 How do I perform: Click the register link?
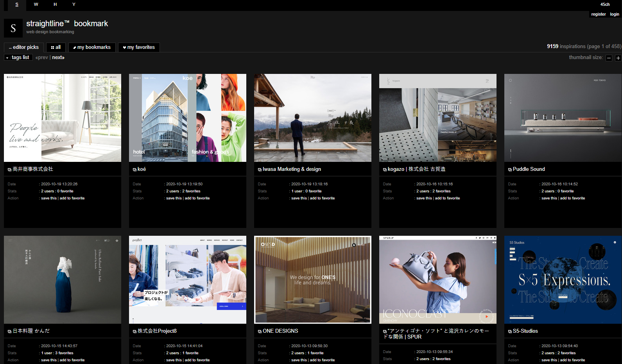pyautogui.click(x=599, y=14)
